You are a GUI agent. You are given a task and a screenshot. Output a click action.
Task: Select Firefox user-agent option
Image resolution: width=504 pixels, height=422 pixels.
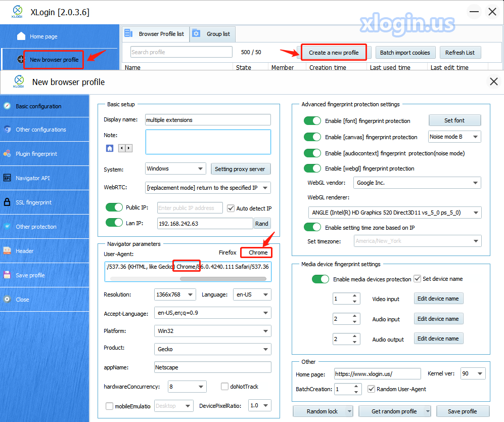pos(227,252)
